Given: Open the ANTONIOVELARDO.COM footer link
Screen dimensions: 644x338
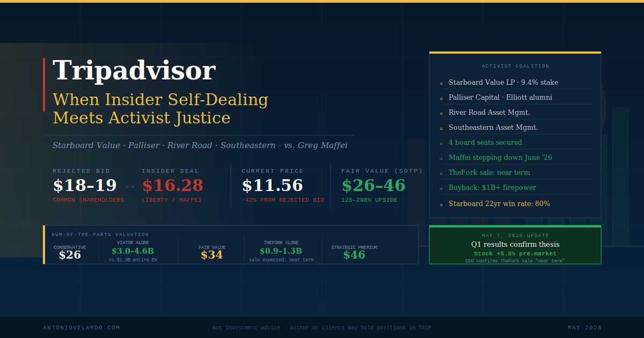Looking at the screenshot, I should 82,328.
